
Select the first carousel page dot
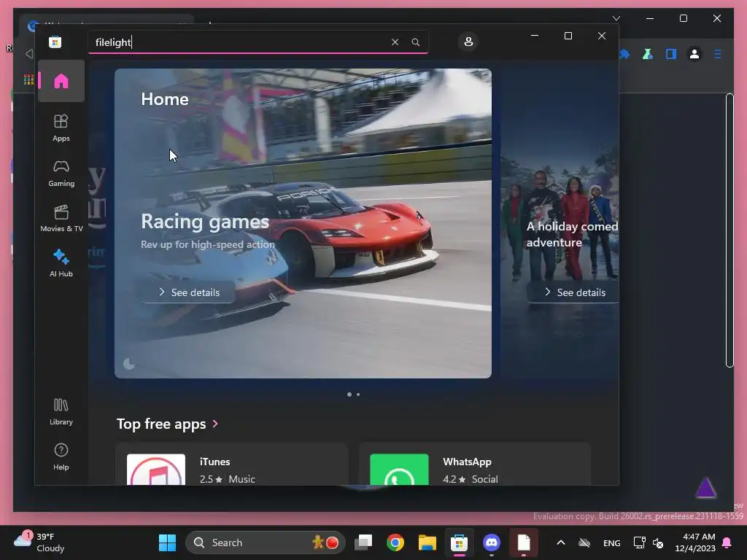coord(349,394)
